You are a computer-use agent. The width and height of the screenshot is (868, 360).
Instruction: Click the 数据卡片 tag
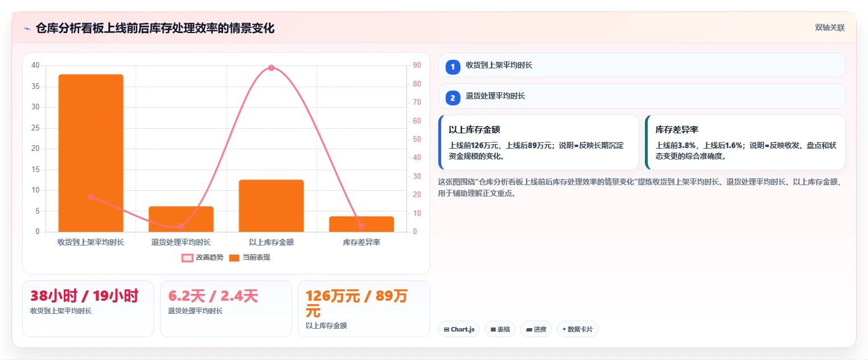tap(577, 329)
